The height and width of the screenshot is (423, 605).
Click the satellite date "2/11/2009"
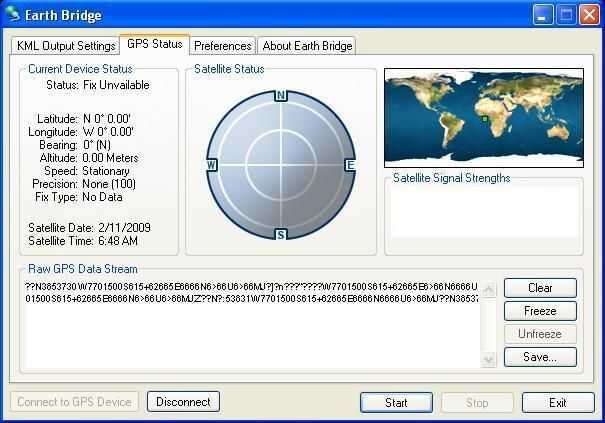click(124, 228)
